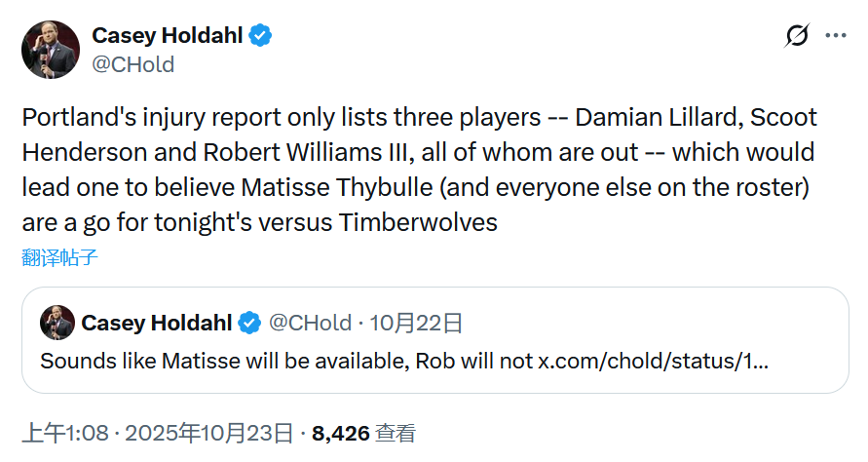Open the three-dot more options menu
Image resolution: width=868 pixels, height=462 pixels.
pyautogui.click(x=836, y=36)
